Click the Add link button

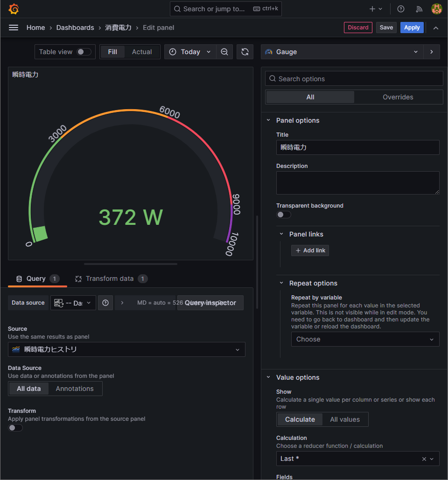pos(310,250)
